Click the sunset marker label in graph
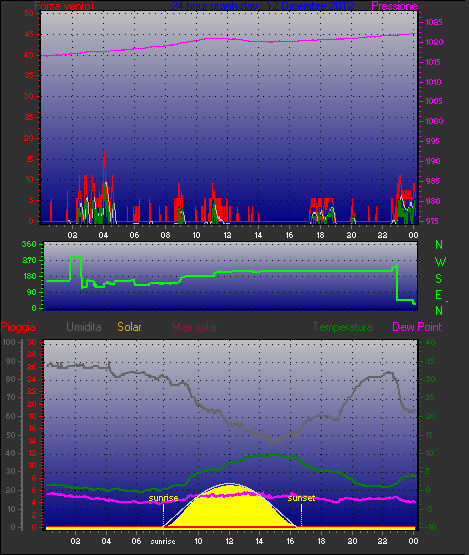This screenshot has width=469, height=555. tap(301, 498)
